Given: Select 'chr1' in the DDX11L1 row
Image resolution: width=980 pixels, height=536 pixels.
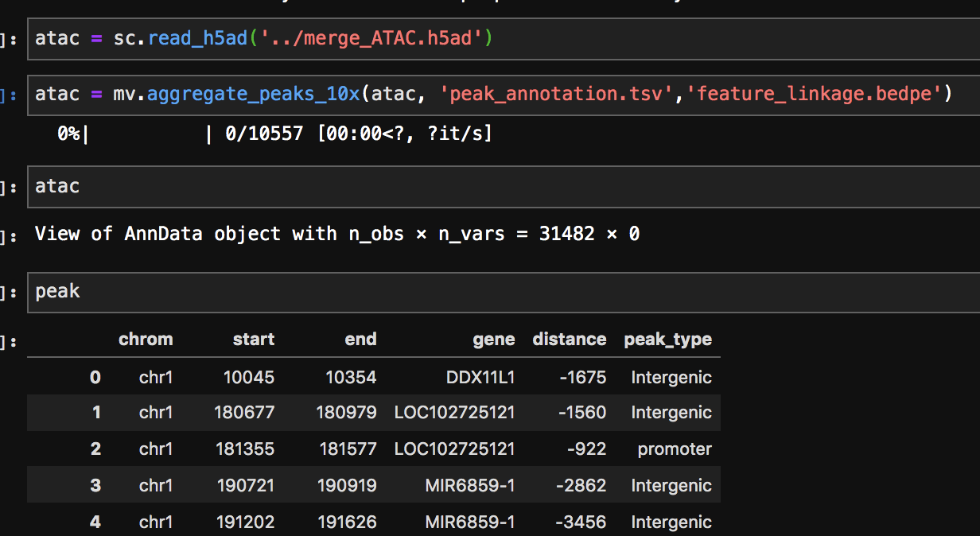Looking at the screenshot, I should [156, 377].
